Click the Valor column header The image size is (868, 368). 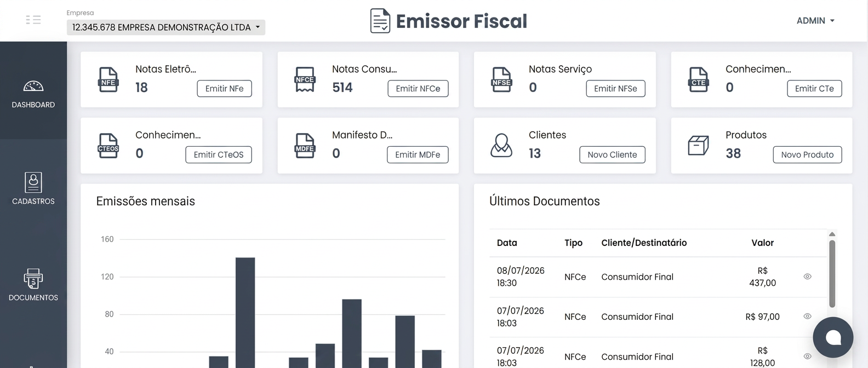(x=762, y=243)
